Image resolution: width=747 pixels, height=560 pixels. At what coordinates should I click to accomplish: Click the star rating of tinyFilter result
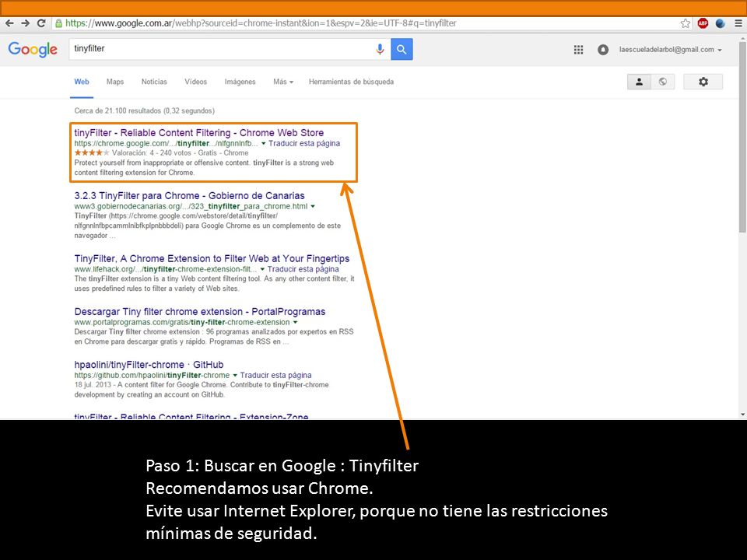92,153
